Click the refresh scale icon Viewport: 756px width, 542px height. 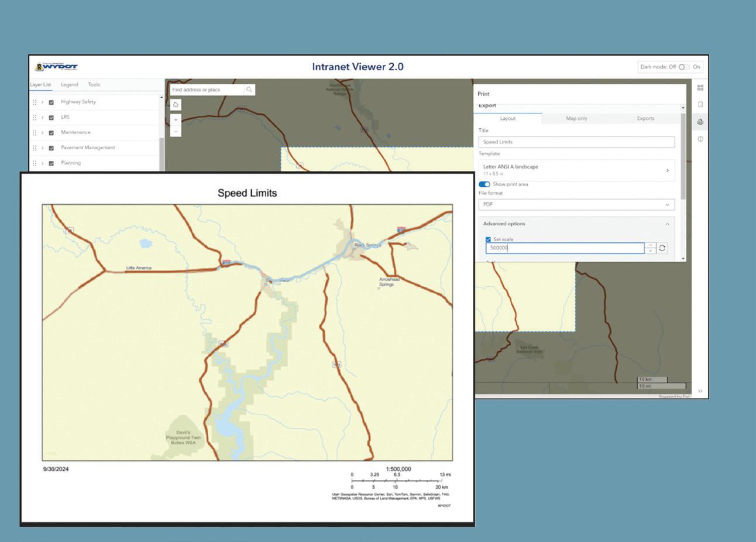(x=662, y=248)
